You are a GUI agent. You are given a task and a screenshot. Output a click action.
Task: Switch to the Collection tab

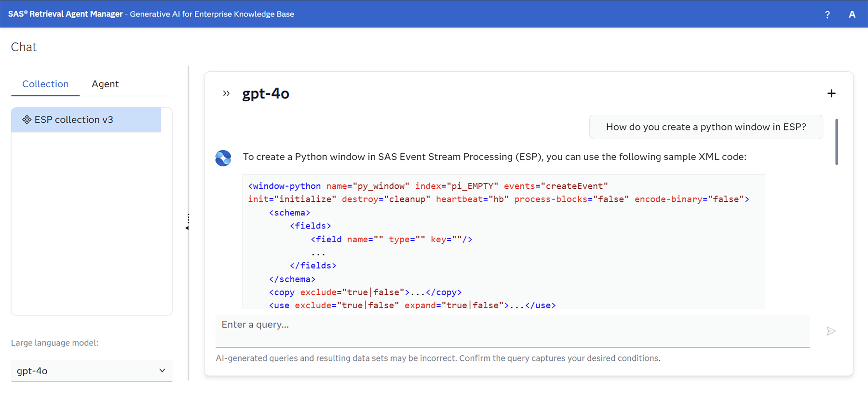click(x=45, y=84)
